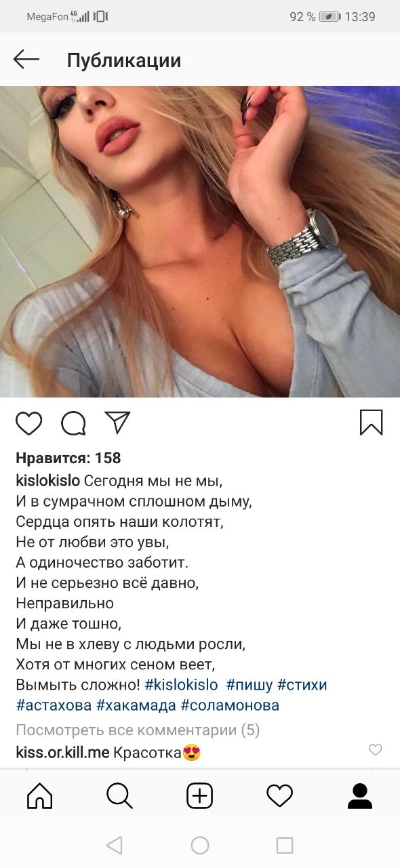Open the profile tab in the bottom bar
Viewport: 400px width, 868px height.
point(360,795)
